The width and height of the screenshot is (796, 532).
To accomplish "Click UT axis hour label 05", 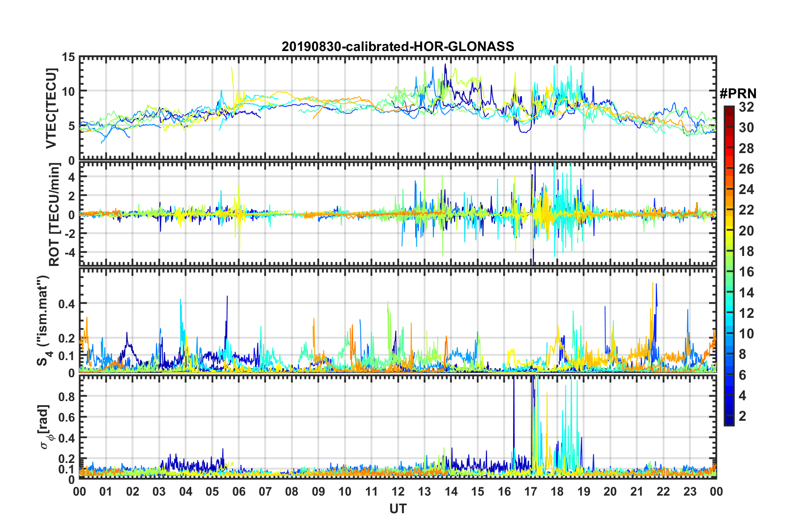I will 212,491.
